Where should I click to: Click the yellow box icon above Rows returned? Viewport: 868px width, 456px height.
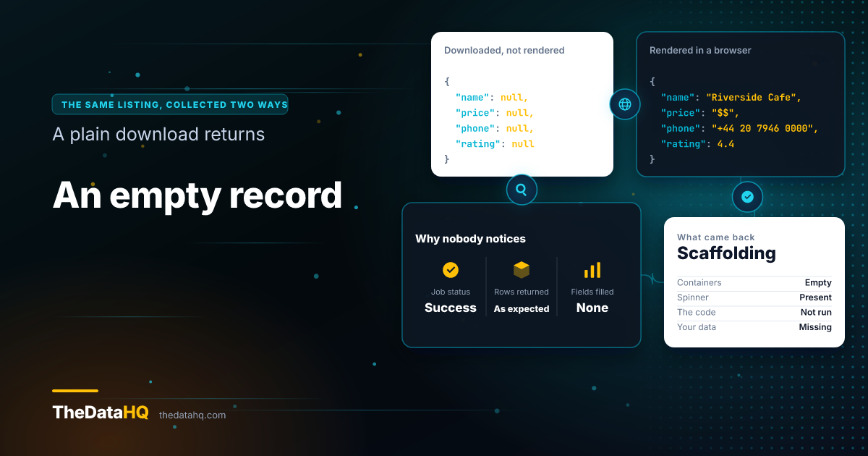point(522,270)
